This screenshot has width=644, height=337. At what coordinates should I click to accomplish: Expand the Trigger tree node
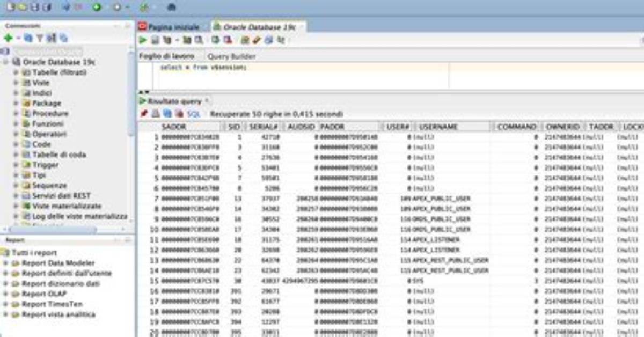pyautogui.click(x=16, y=165)
